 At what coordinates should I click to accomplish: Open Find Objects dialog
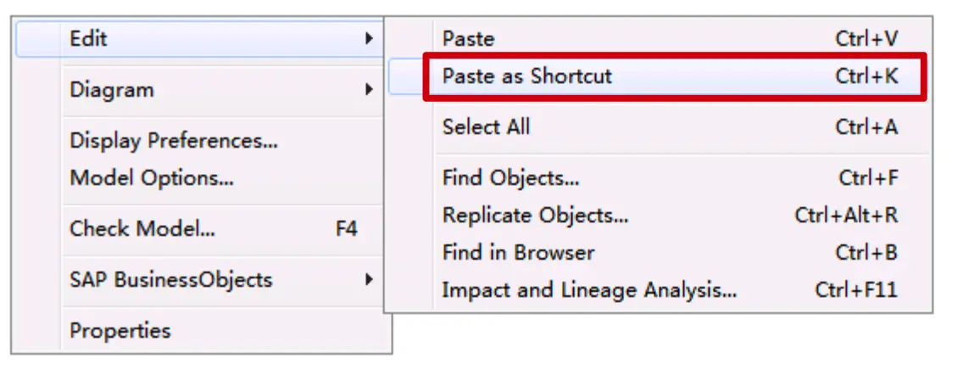click(x=658, y=178)
